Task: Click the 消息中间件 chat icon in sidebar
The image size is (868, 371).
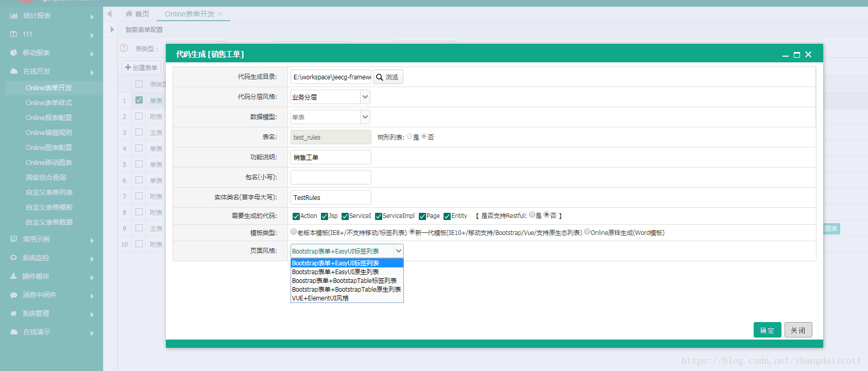Action: pos(14,295)
